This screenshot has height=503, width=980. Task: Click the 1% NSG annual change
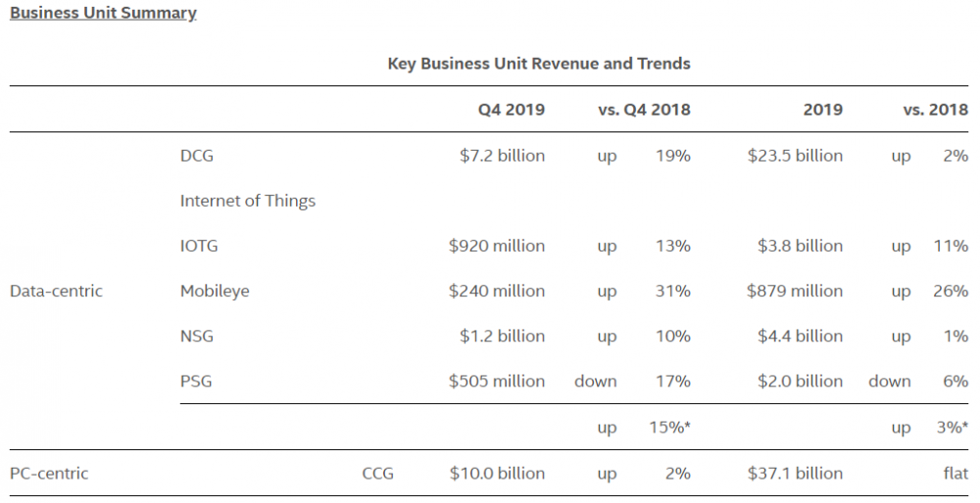pyautogui.click(x=956, y=336)
